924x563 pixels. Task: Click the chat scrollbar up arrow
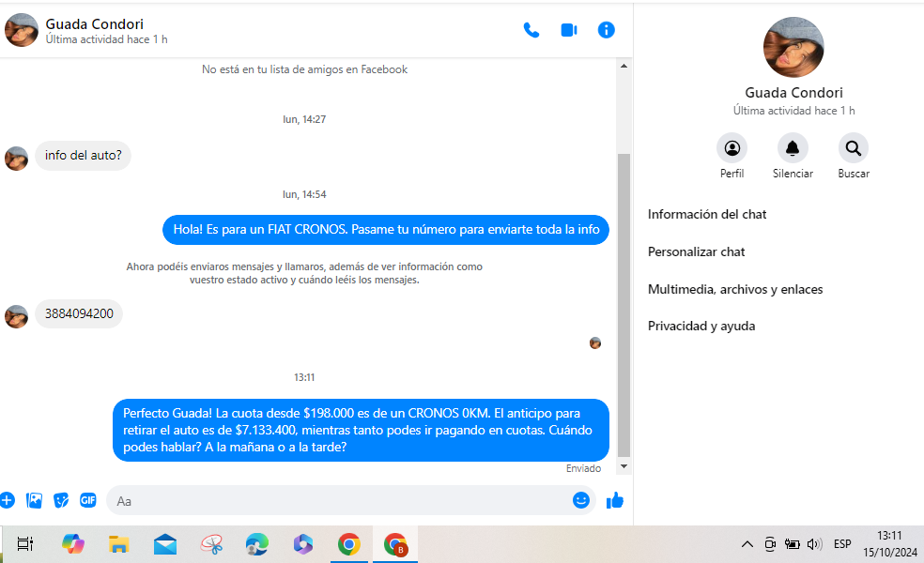coord(624,66)
